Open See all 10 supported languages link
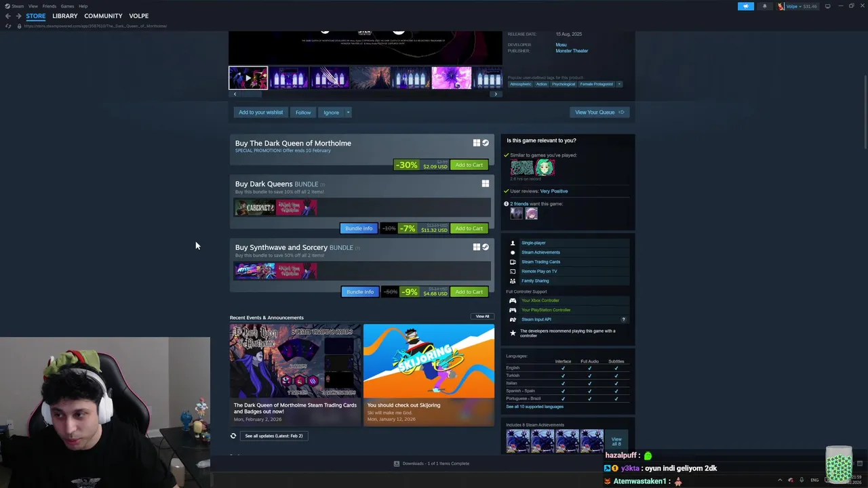This screenshot has height=488, width=868. (534, 407)
